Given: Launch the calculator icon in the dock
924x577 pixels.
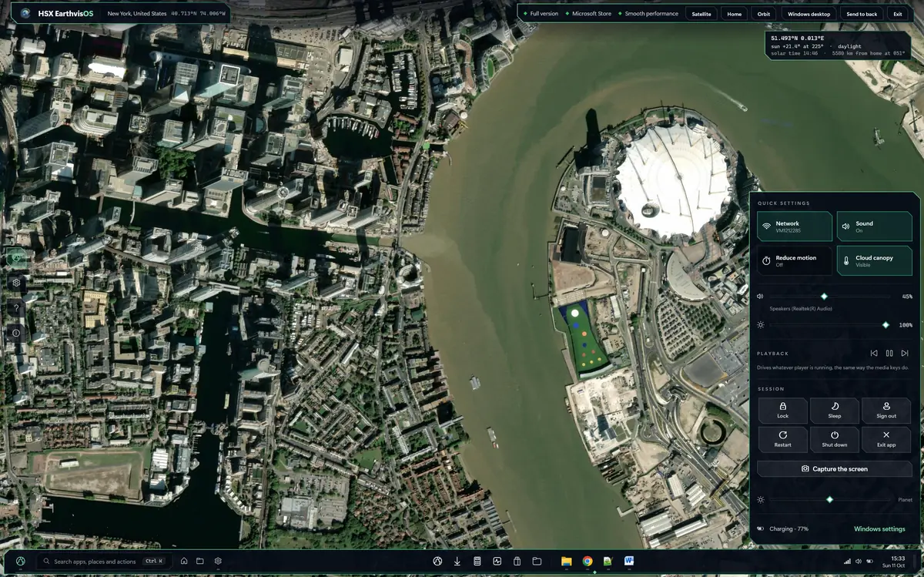Looking at the screenshot, I should pyautogui.click(x=477, y=561).
